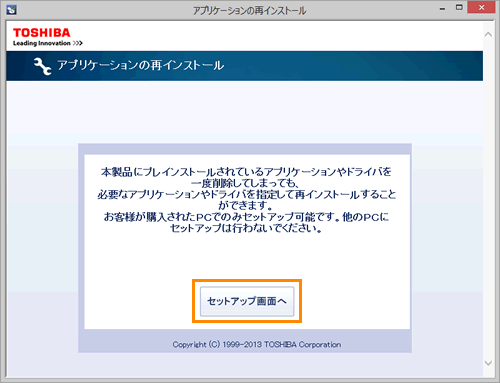Open the window system menu icon
The width and height of the screenshot is (500, 383).
(11, 10)
